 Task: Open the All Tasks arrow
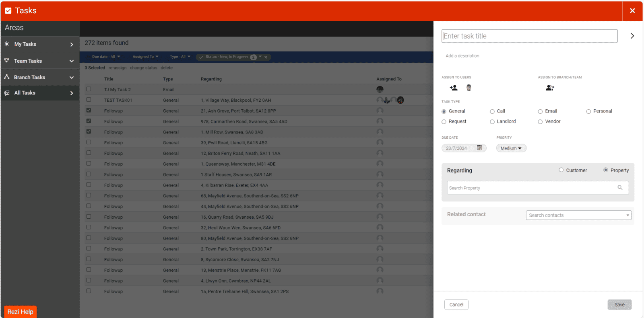coord(72,93)
